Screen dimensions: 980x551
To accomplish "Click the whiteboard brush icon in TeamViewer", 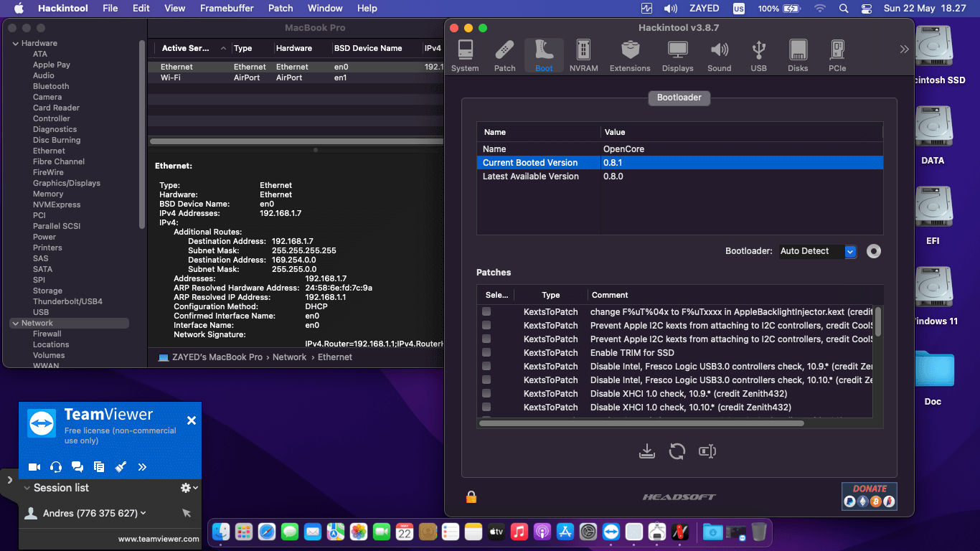I will (121, 467).
